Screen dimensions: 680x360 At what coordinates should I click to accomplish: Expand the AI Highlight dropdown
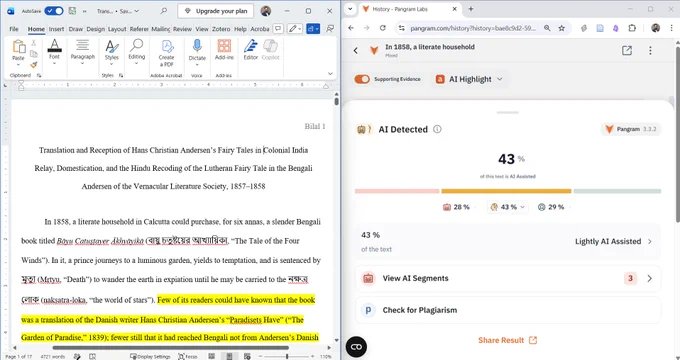[x=470, y=79]
